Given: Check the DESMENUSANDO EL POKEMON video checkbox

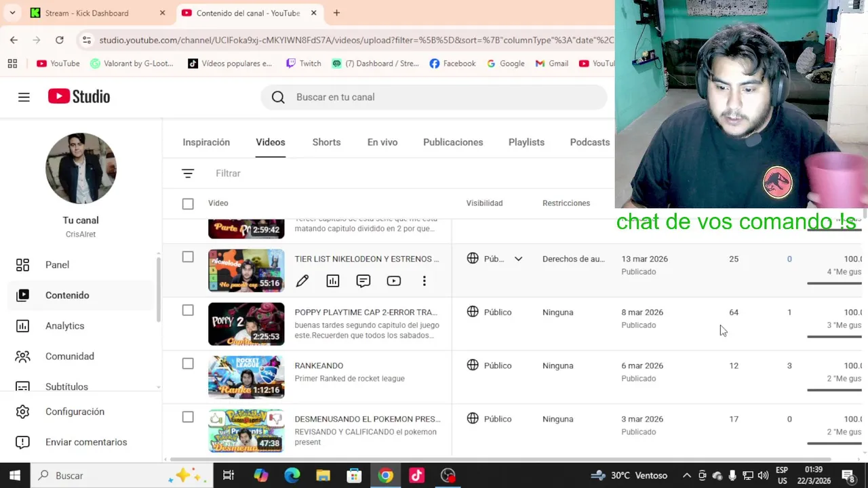Looking at the screenshot, I should [x=188, y=418].
